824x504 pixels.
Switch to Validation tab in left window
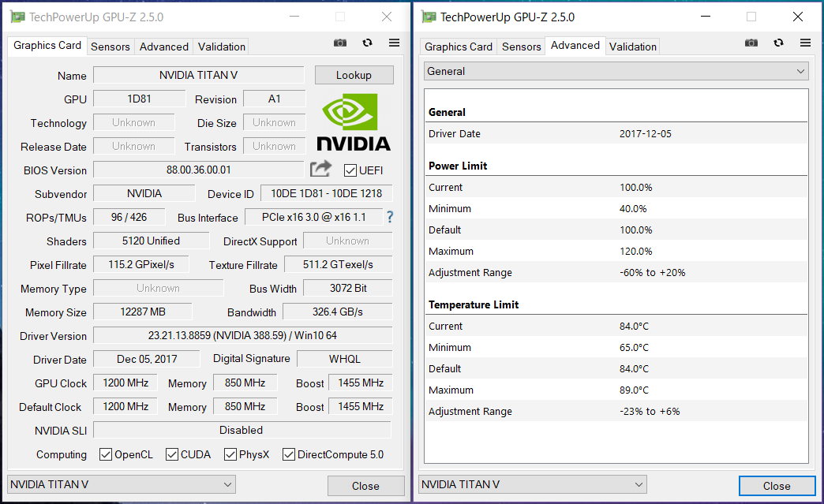pos(222,47)
